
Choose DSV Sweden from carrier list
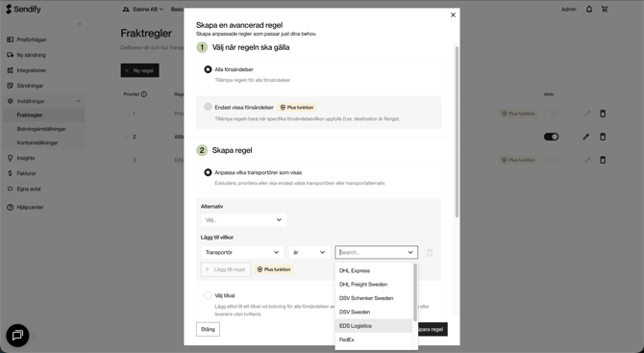pyautogui.click(x=374, y=312)
